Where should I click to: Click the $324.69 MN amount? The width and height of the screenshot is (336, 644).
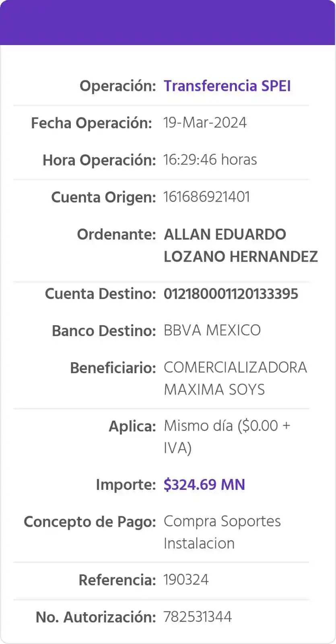coord(204,485)
